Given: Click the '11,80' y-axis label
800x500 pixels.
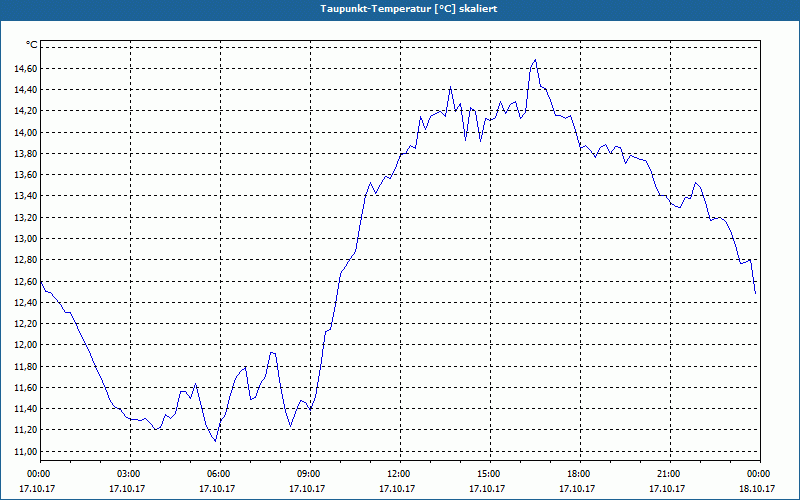Looking at the screenshot, I should pyautogui.click(x=26, y=366).
